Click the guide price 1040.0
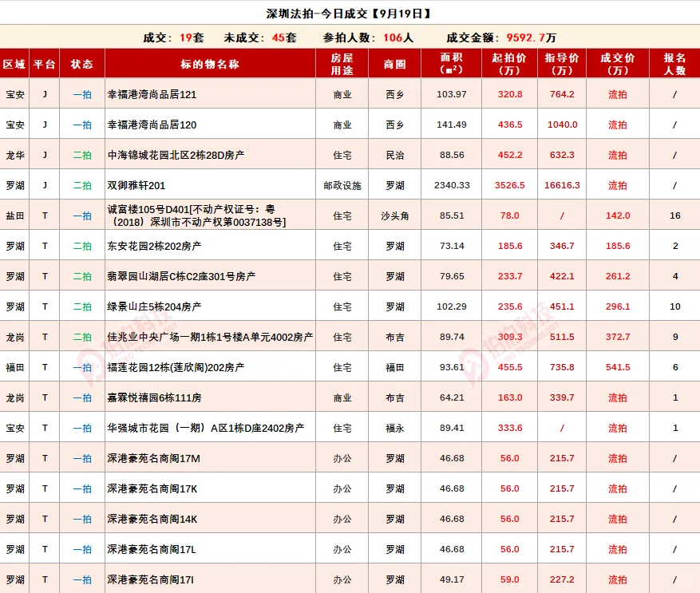This screenshot has width=700, height=593. coord(563,125)
